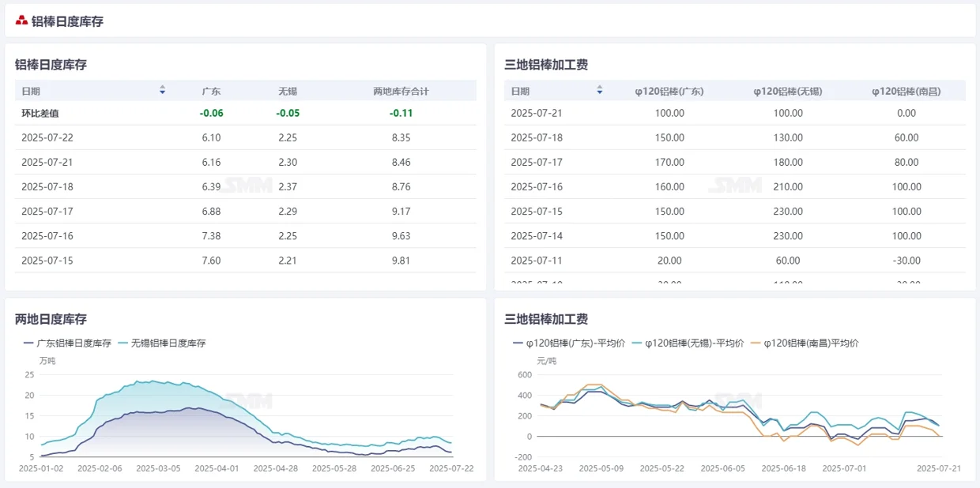Click the -0.06 环比差值 value
Viewport: 980px width, 488px height.
point(212,113)
